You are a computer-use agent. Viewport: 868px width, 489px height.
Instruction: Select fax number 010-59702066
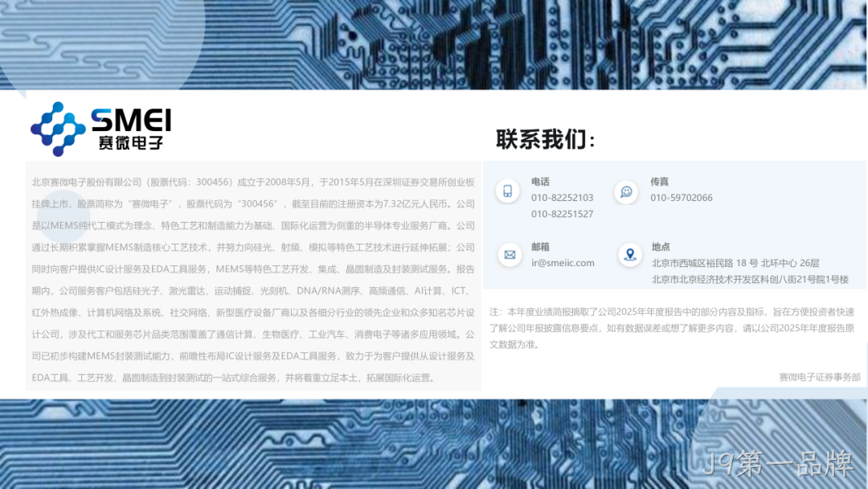click(x=682, y=198)
